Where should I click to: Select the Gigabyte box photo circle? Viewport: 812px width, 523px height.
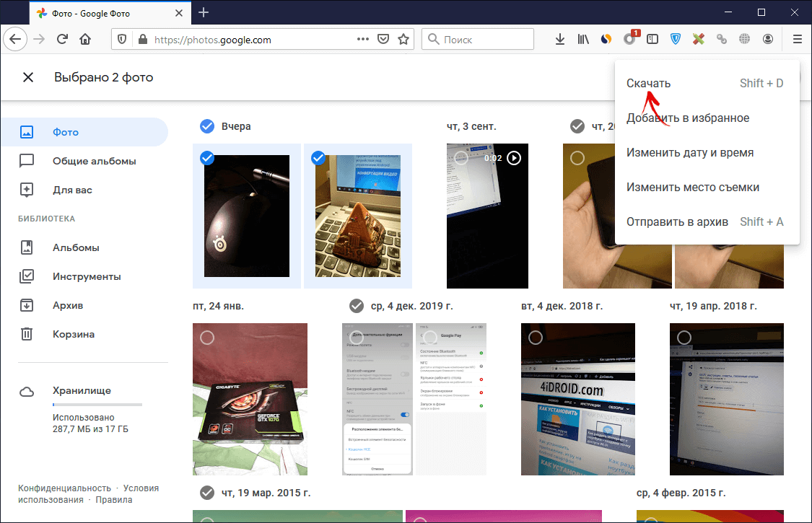pos(207,338)
